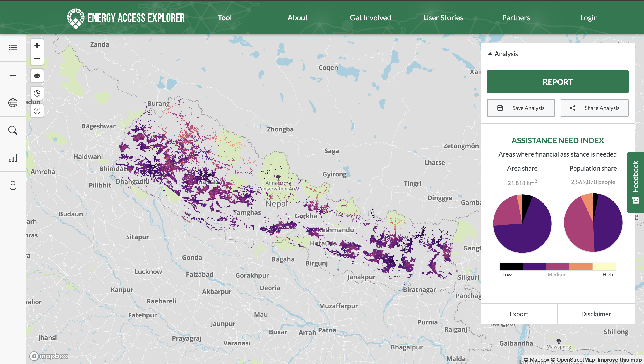
Task: Click the 'Nepal' label on the map
Action: coord(277,203)
